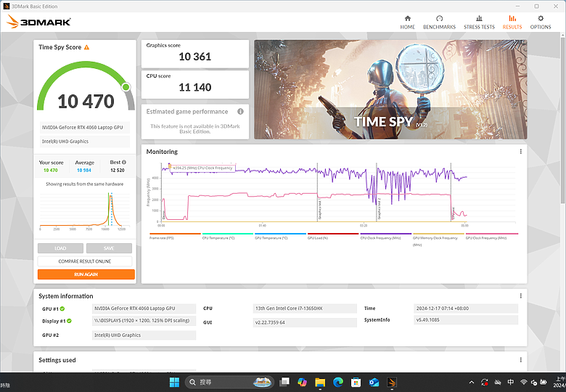Click the vertical scrollbar on the right
This screenshot has width=566, height=392.
[563, 119]
